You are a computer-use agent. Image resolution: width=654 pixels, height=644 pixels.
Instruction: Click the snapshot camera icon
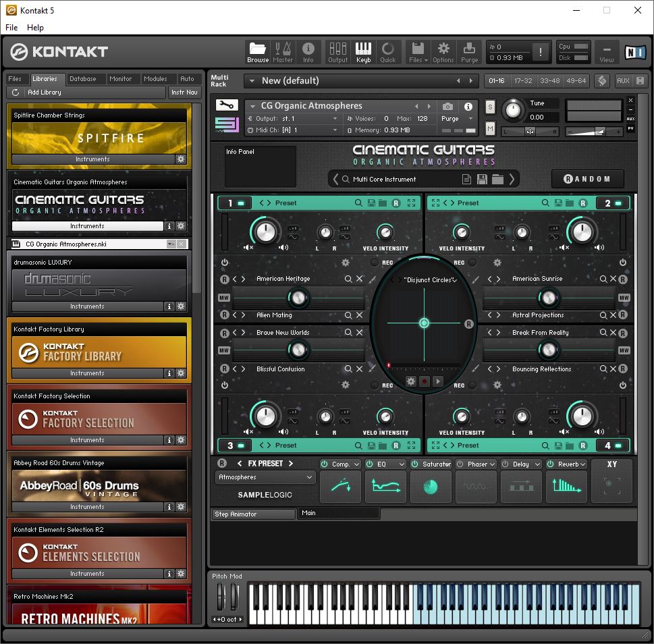447,107
